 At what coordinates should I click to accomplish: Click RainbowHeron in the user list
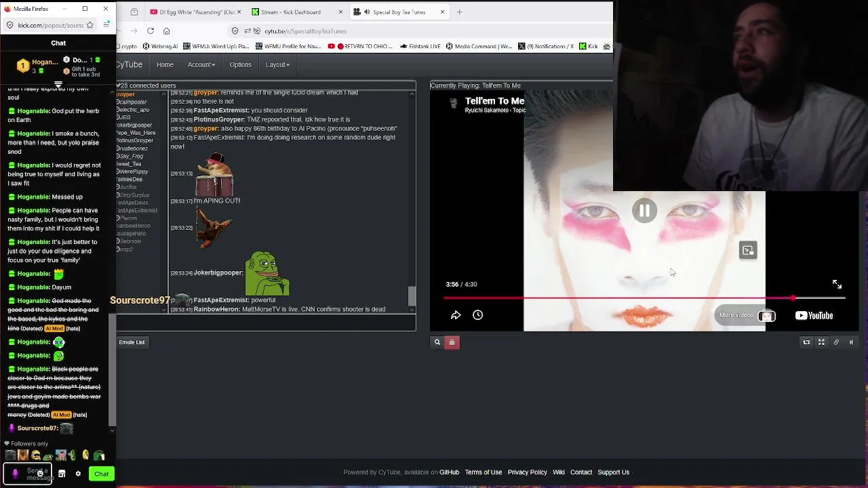point(134,226)
